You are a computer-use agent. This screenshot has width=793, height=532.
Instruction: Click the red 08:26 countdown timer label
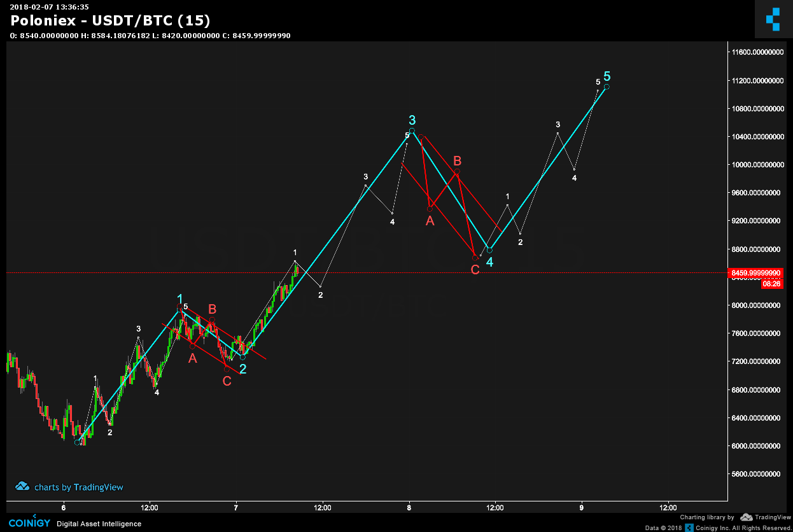pyautogui.click(x=771, y=284)
